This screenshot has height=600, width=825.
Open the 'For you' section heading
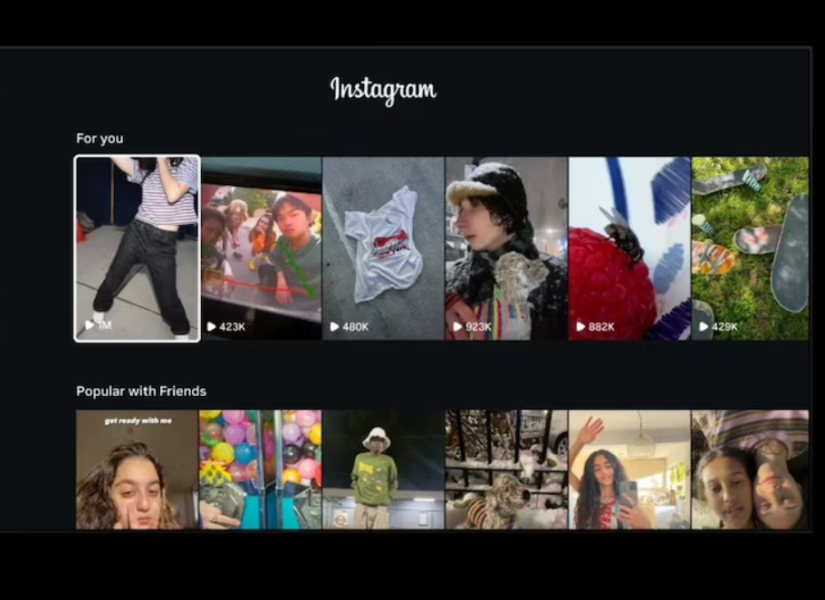[99, 138]
